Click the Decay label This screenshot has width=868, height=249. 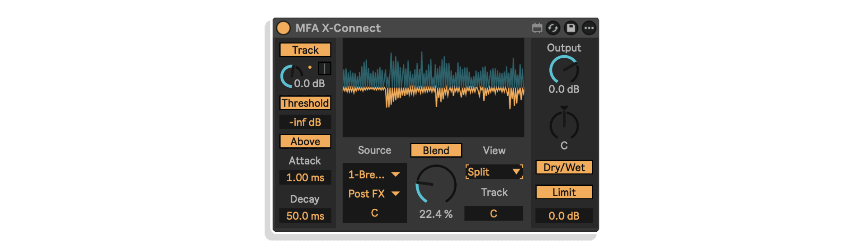(305, 199)
